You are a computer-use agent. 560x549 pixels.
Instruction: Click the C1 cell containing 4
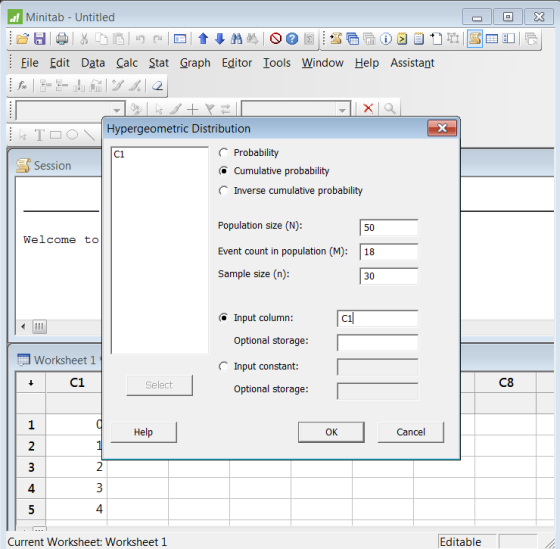click(x=76, y=509)
